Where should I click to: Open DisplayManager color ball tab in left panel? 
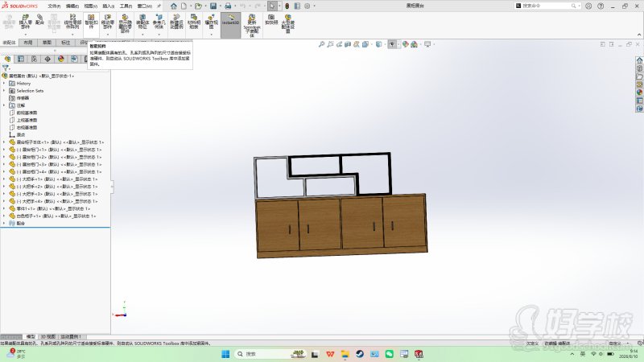[x=61, y=59]
